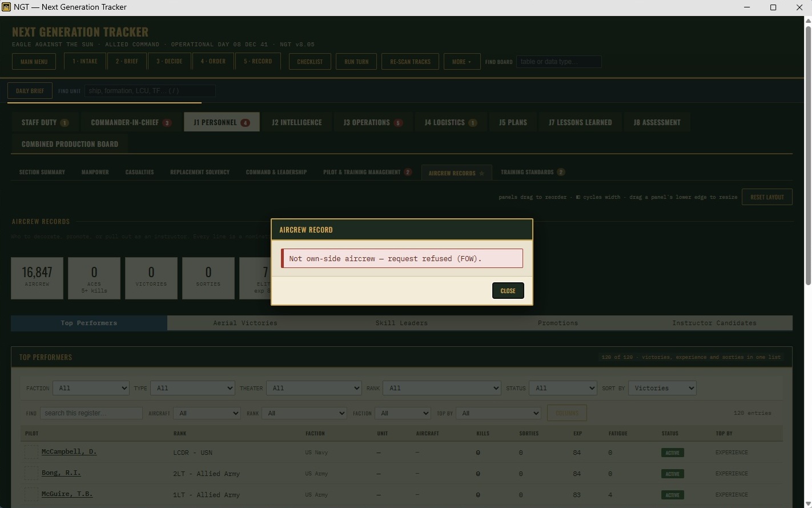812x508 pixels.
Task: Click the portrait placeholder beside McGuire, T.B.
Action: coord(31,494)
